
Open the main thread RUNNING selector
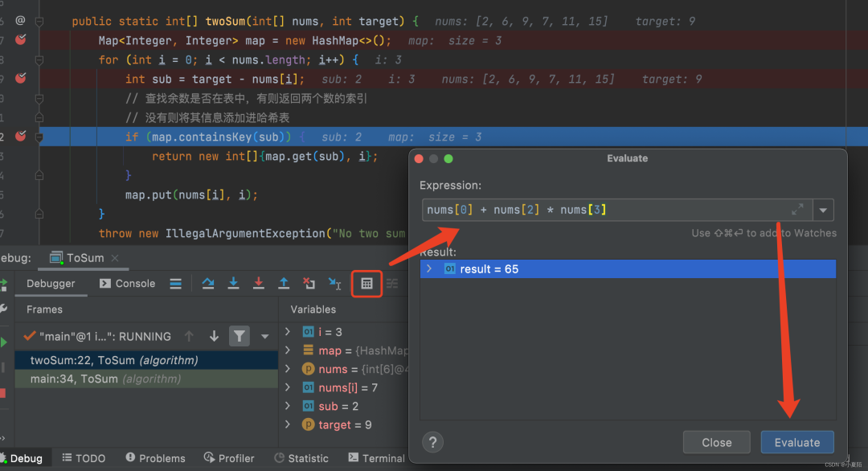(x=99, y=337)
